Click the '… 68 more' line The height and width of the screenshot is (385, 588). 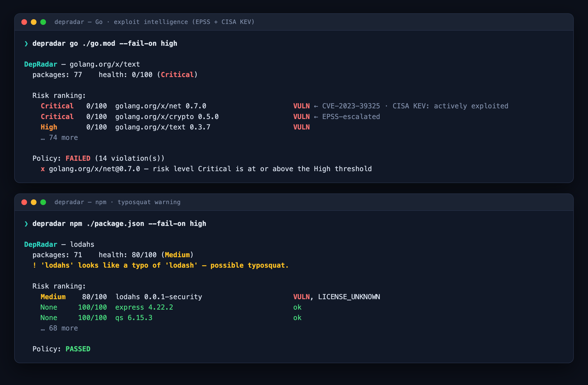pos(59,328)
